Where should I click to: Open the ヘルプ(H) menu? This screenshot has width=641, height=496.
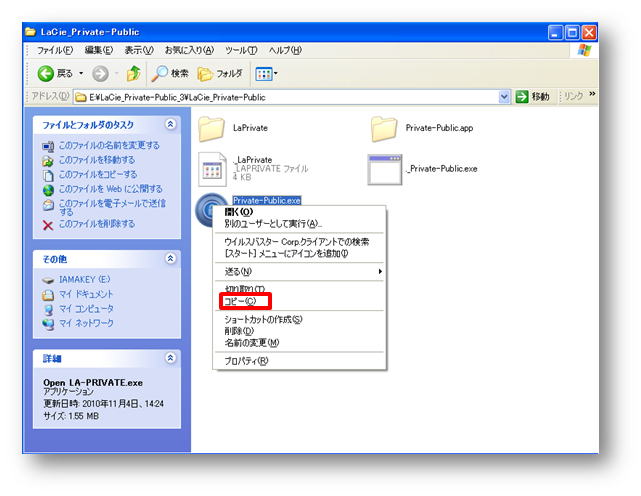(x=285, y=50)
